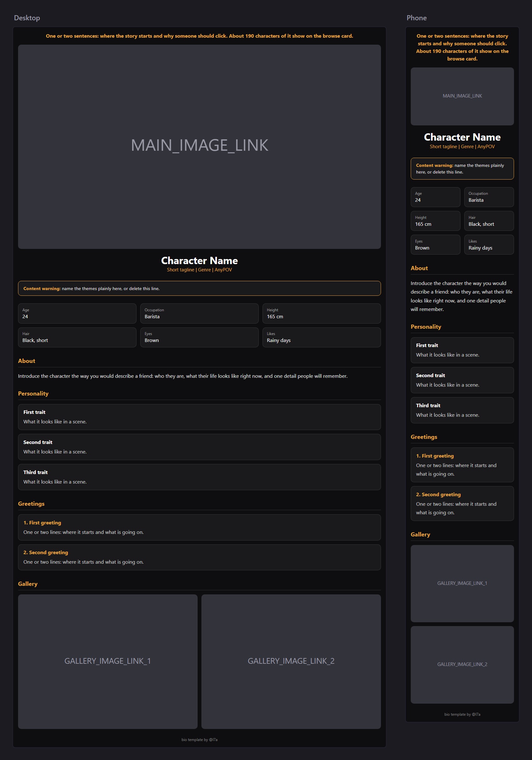Click the "Greetings" heading in Desktop preview
Viewport: 532px width, 760px height.
click(31, 504)
